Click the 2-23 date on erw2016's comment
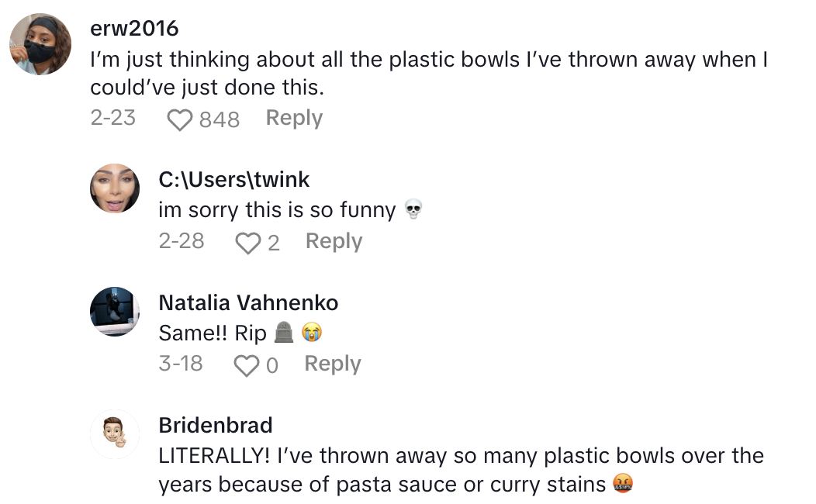The image size is (816, 504). [x=113, y=118]
